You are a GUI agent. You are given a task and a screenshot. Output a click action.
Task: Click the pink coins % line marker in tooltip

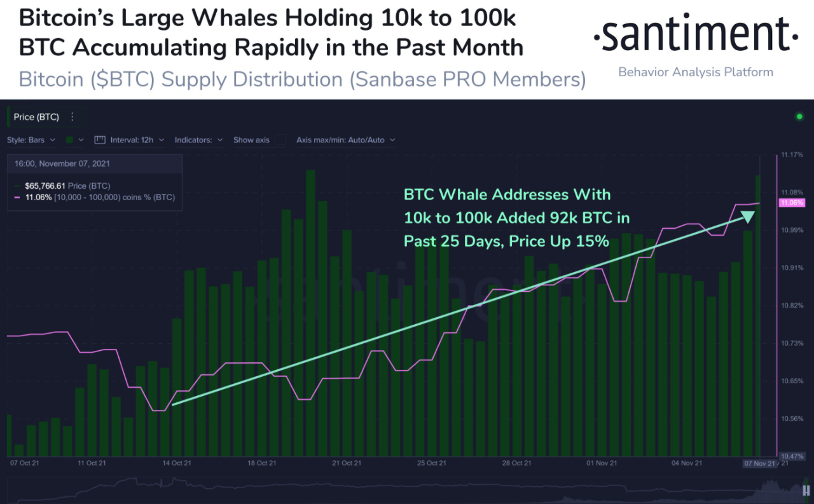click(17, 197)
